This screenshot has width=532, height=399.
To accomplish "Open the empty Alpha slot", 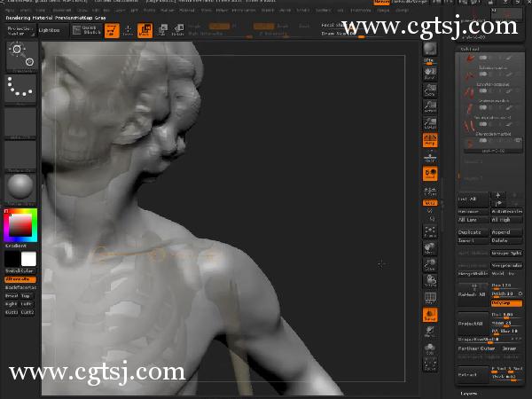I will (20, 123).
